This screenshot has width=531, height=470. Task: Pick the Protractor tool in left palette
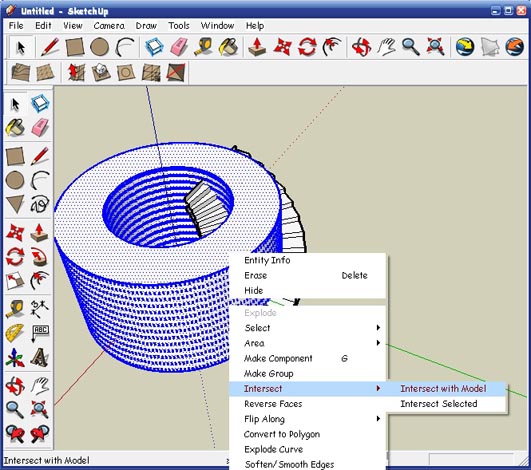point(15,333)
